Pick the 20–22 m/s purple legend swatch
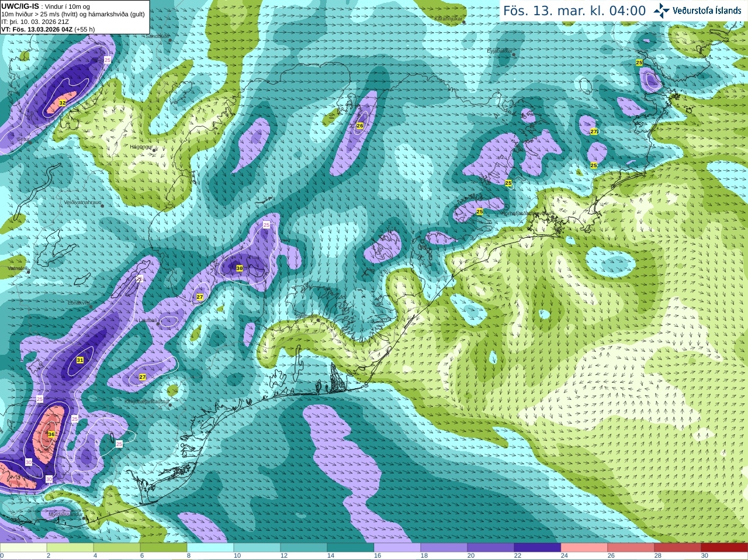748x560 pixels. click(491, 548)
